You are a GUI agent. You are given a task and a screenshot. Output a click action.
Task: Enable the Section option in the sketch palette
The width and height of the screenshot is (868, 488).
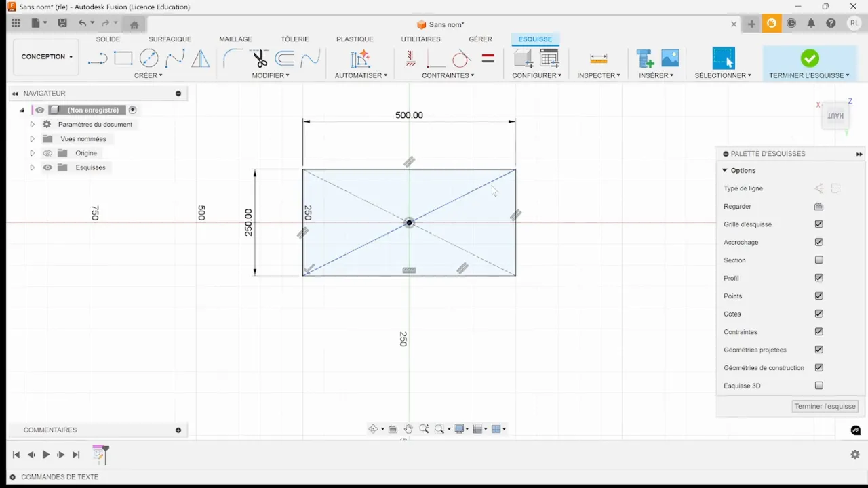pyautogui.click(x=818, y=260)
